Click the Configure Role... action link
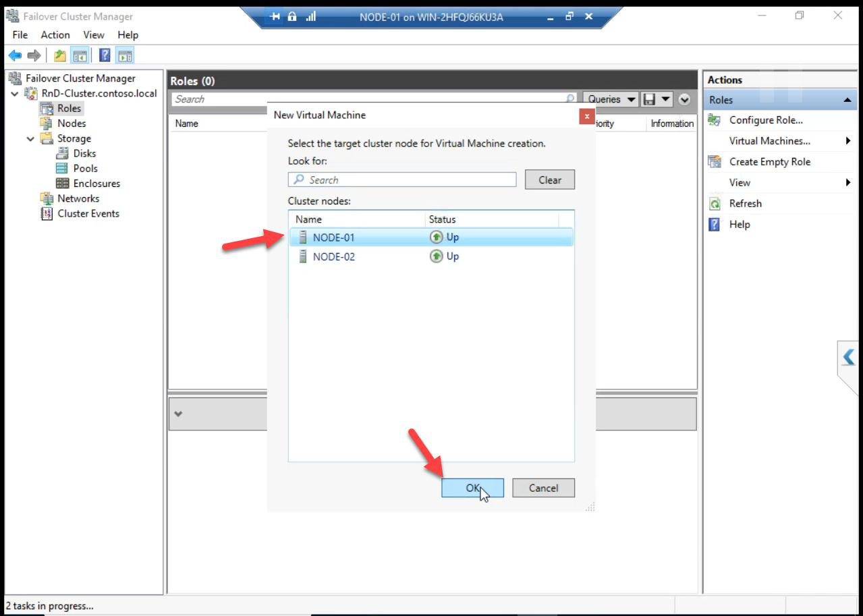Image resolution: width=863 pixels, height=616 pixels. point(766,120)
